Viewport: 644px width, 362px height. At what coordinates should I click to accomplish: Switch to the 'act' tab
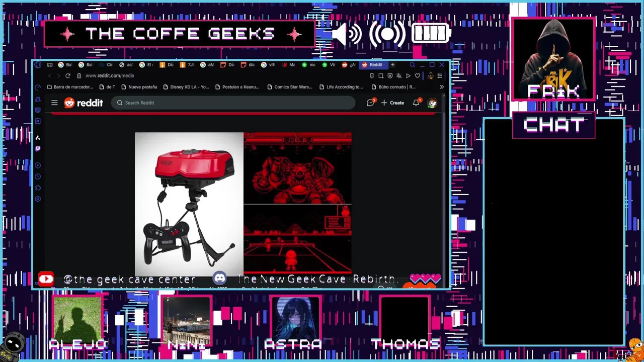(126, 65)
